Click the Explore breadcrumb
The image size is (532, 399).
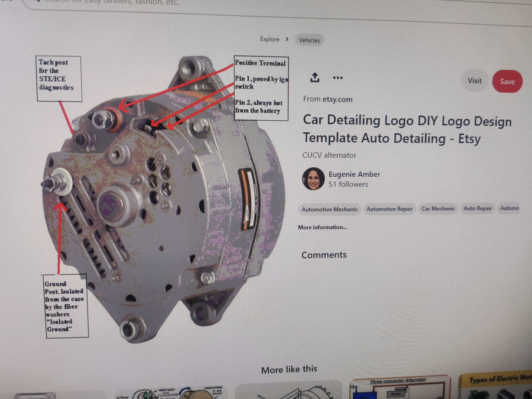click(269, 39)
